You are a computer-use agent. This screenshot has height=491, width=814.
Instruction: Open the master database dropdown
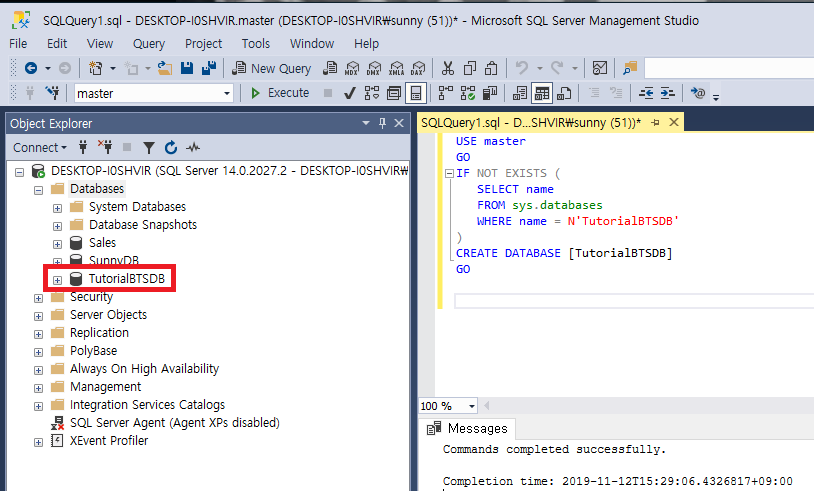point(227,93)
